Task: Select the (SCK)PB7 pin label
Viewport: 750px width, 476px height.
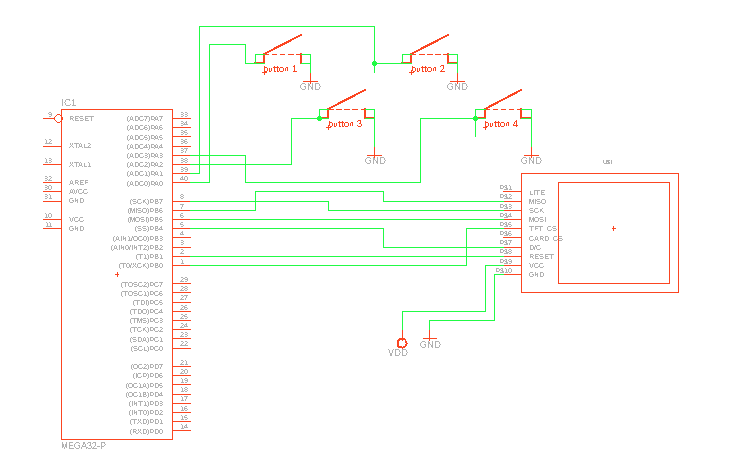Action: pos(146,202)
